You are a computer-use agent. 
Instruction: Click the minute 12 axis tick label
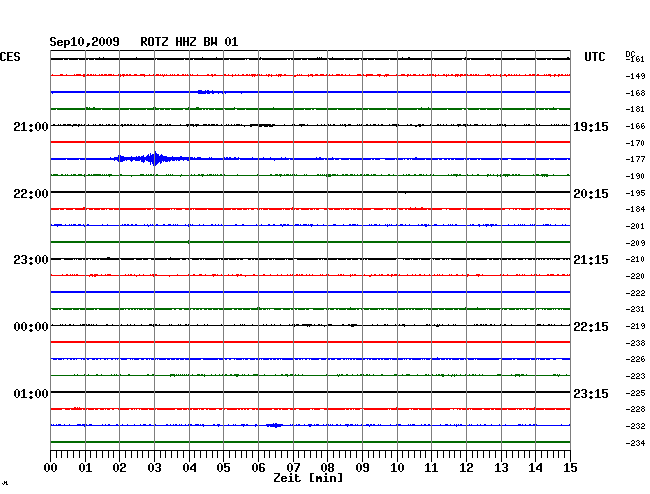pyautogui.click(x=466, y=468)
